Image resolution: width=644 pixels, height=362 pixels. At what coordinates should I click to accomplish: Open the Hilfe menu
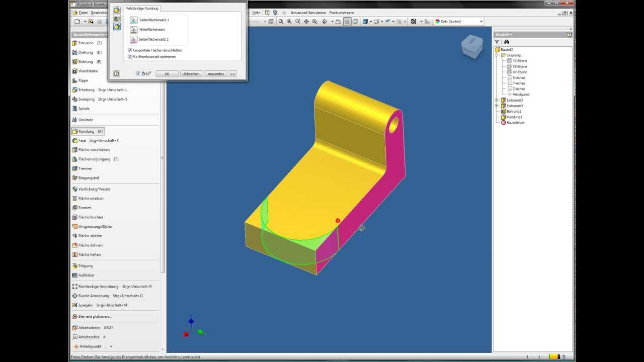click(256, 13)
